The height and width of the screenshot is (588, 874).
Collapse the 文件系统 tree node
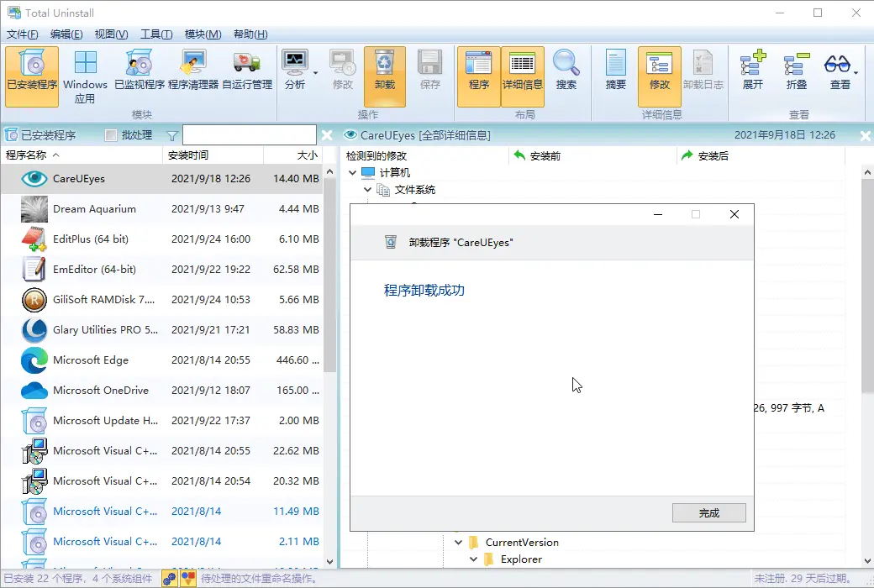(367, 190)
